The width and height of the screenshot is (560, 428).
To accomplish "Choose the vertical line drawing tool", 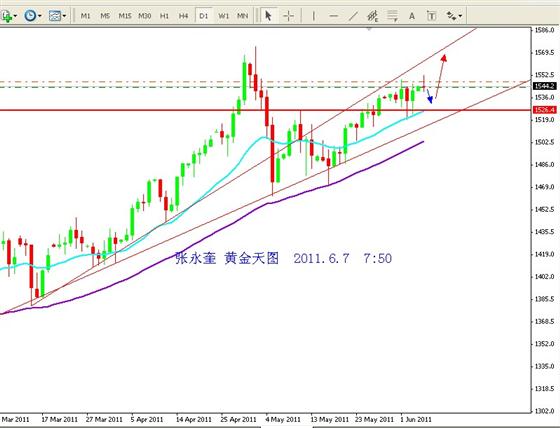I will click(314, 16).
